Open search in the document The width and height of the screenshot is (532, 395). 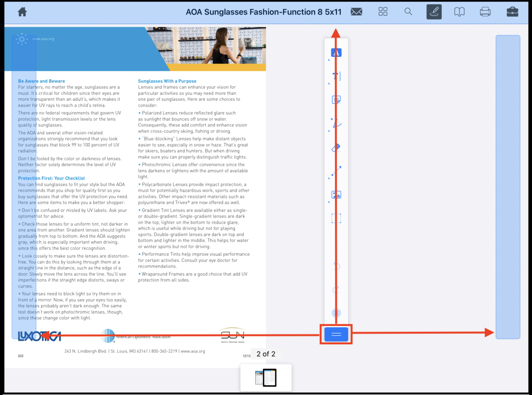[x=408, y=11]
